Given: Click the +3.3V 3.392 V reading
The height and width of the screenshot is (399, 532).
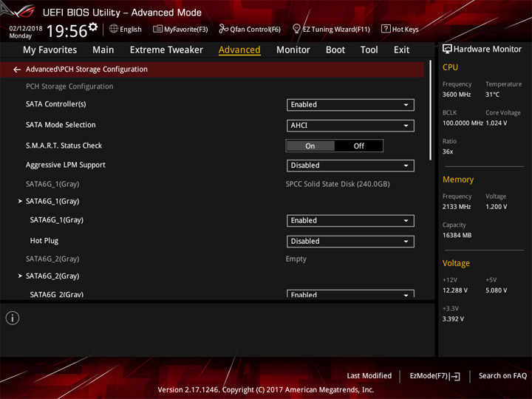Looking at the screenshot, I should 453,319.
